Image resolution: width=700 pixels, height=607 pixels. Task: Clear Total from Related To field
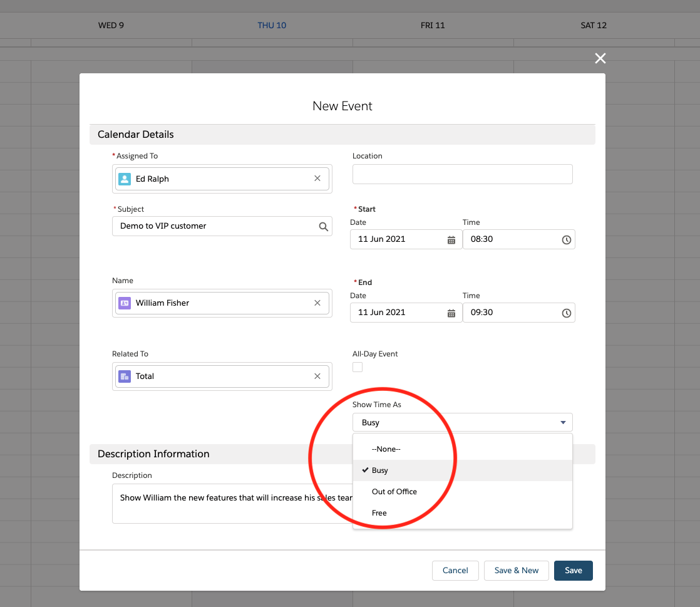317,376
